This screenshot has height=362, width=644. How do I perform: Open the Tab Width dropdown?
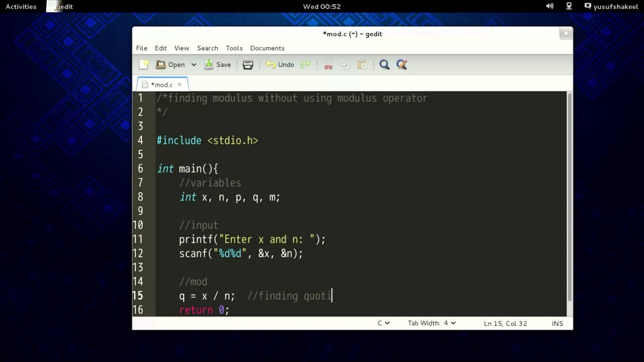point(432,323)
